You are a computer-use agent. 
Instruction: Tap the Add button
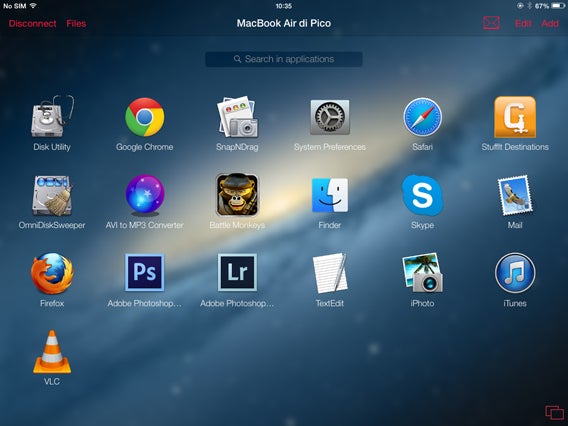[550, 24]
